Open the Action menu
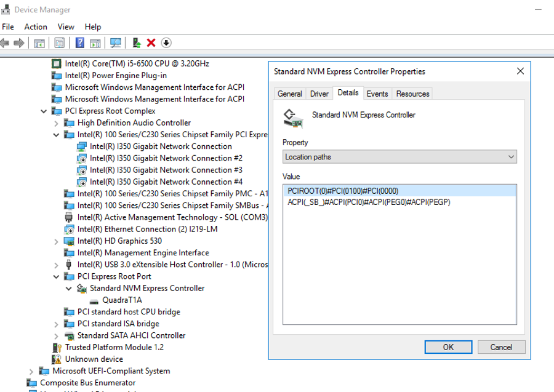Viewport: 554px width, 392px height. [x=36, y=27]
